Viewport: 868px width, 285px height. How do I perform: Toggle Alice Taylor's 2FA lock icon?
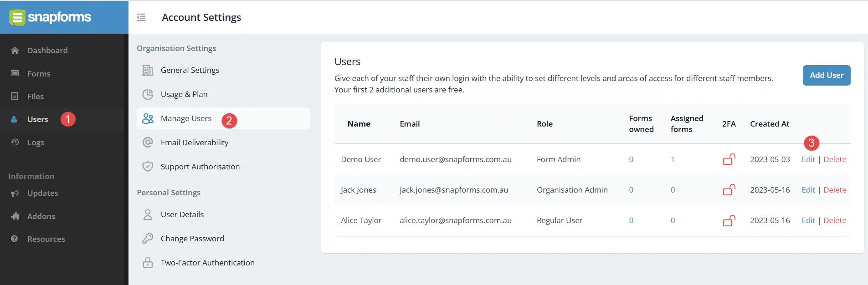(729, 220)
